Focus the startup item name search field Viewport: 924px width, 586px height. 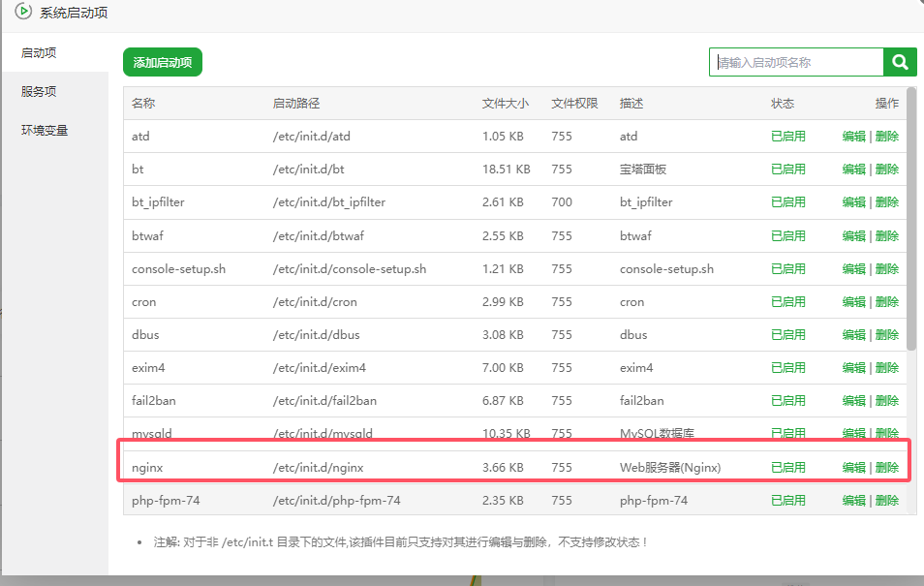795,62
